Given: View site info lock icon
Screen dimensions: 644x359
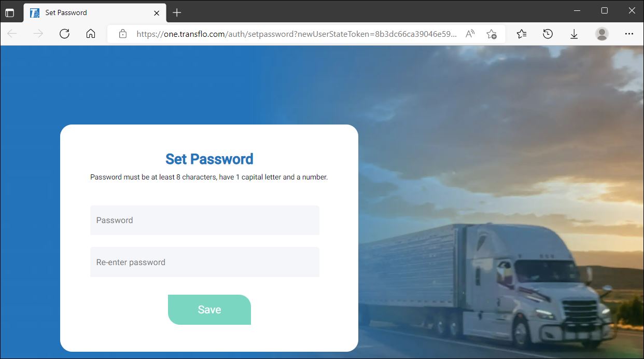Looking at the screenshot, I should coord(123,34).
